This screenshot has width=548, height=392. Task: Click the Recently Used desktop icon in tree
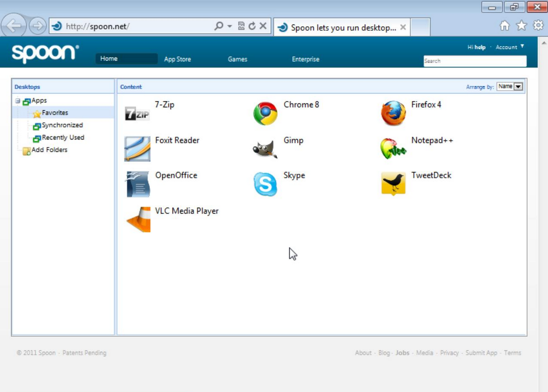click(37, 139)
